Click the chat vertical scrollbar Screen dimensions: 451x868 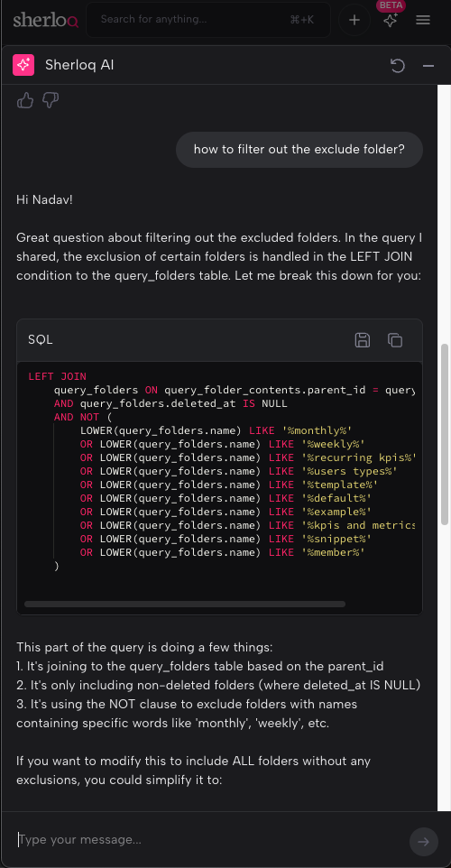445,435
